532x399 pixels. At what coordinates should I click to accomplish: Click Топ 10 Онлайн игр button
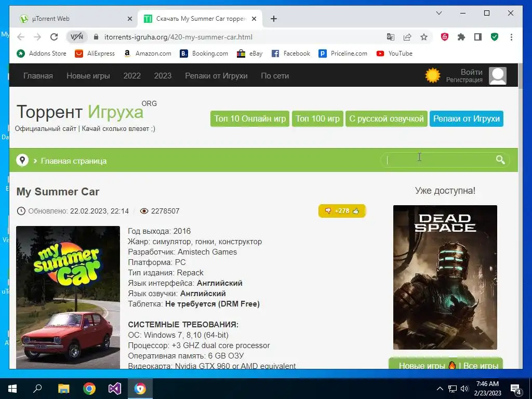pyautogui.click(x=250, y=119)
